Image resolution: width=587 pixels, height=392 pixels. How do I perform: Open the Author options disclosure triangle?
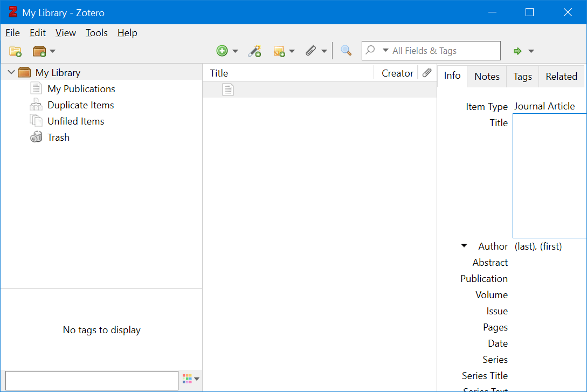[x=464, y=246]
